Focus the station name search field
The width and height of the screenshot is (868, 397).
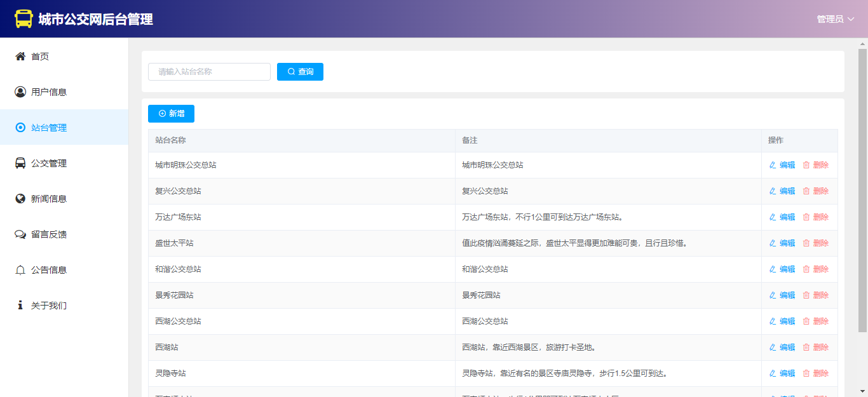[209, 72]
